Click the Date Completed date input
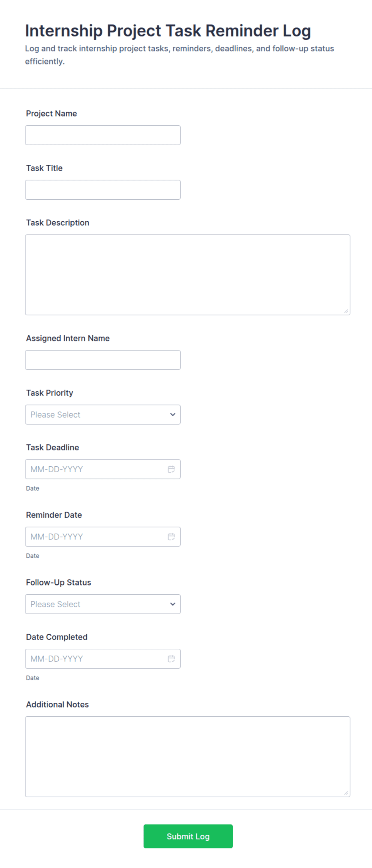372x868 pixels. [103, 659]
